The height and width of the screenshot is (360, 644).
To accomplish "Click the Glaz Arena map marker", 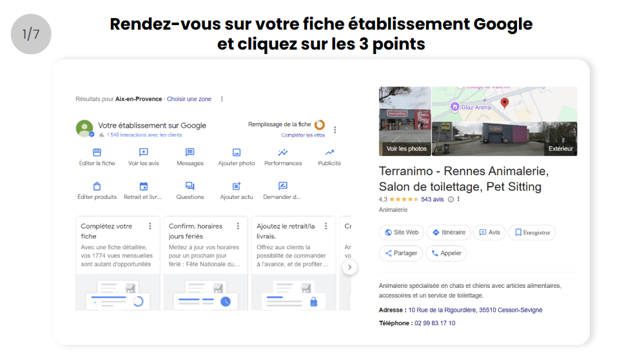I will click(x=454, y=107).
